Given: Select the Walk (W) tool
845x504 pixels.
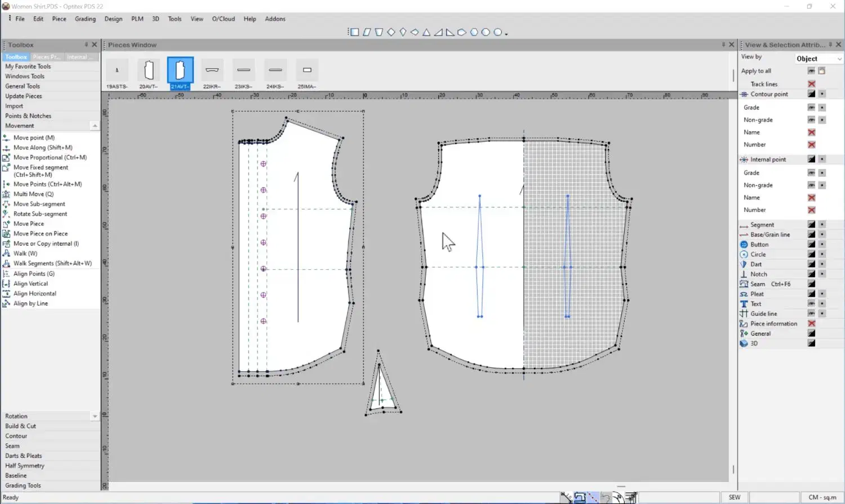Looking at the screenshot, I should click(25, 253).
